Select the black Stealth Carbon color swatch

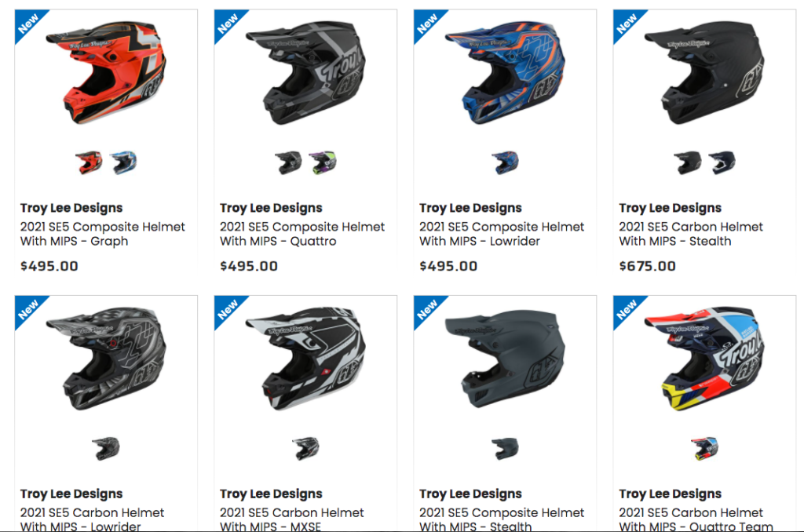[x=687, y=163]
